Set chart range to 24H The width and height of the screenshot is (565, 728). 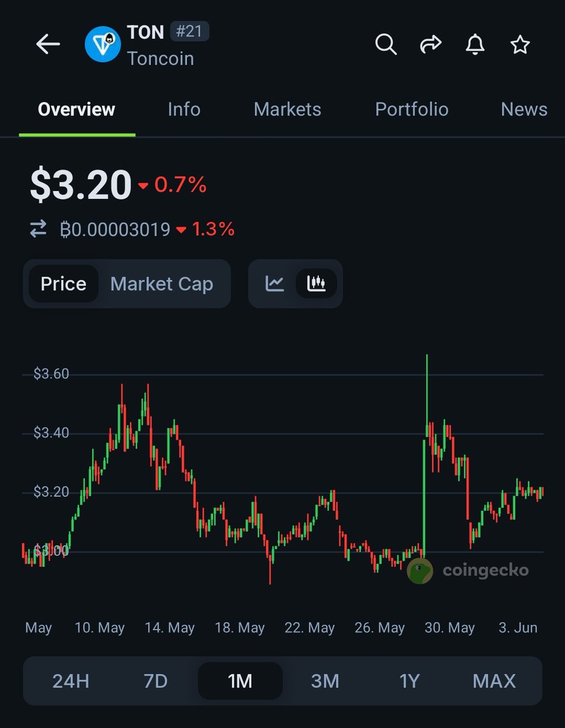pyautogui.click(x=71, y=681)
